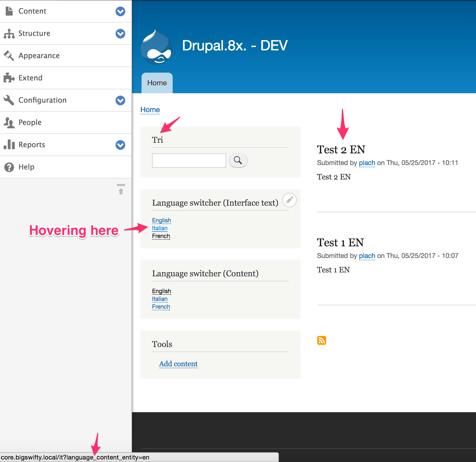Switch interface language to Italian
The image size is (476, 462).
coord(160,228)
